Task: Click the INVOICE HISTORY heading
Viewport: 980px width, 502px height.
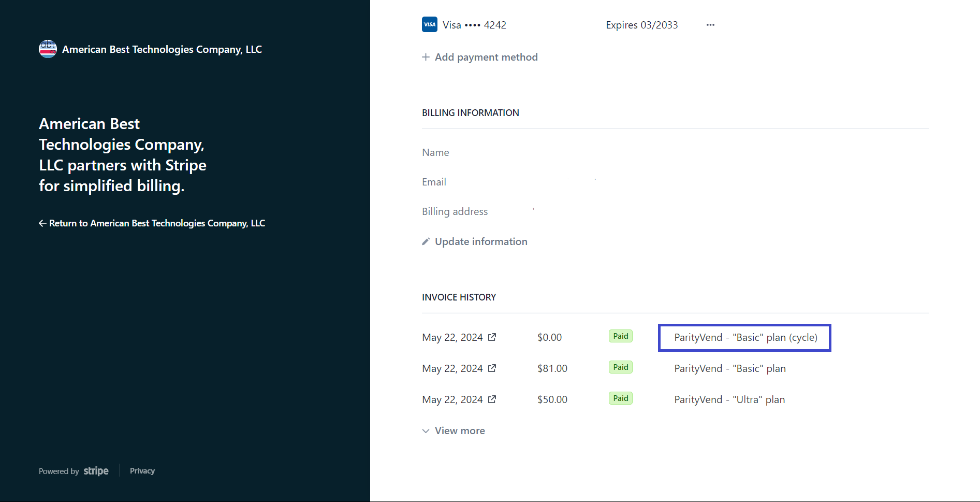Action: coord(459,297)
